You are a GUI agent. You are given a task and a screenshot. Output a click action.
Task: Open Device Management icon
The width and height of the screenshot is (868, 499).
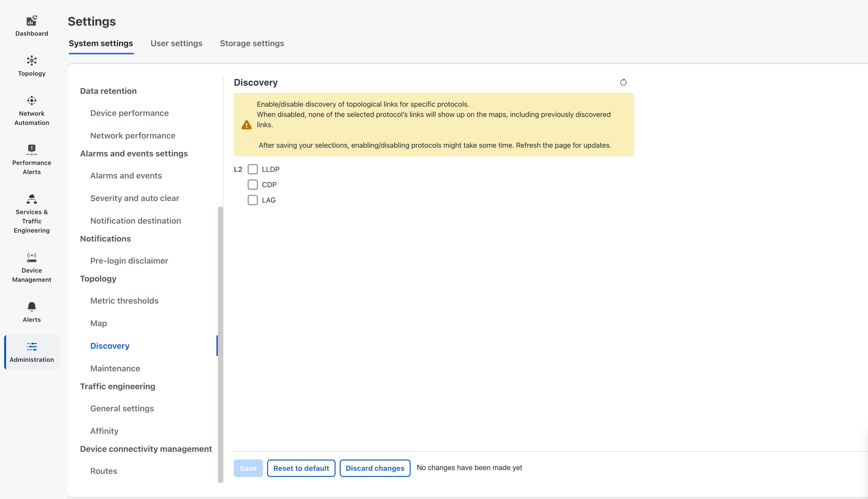pos(32,257)
